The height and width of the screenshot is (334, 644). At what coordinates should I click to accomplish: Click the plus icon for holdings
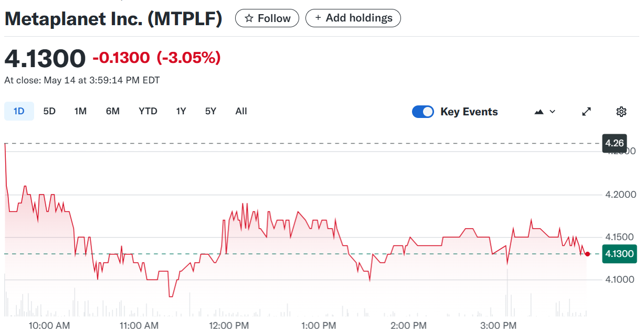tap(318, 18)
